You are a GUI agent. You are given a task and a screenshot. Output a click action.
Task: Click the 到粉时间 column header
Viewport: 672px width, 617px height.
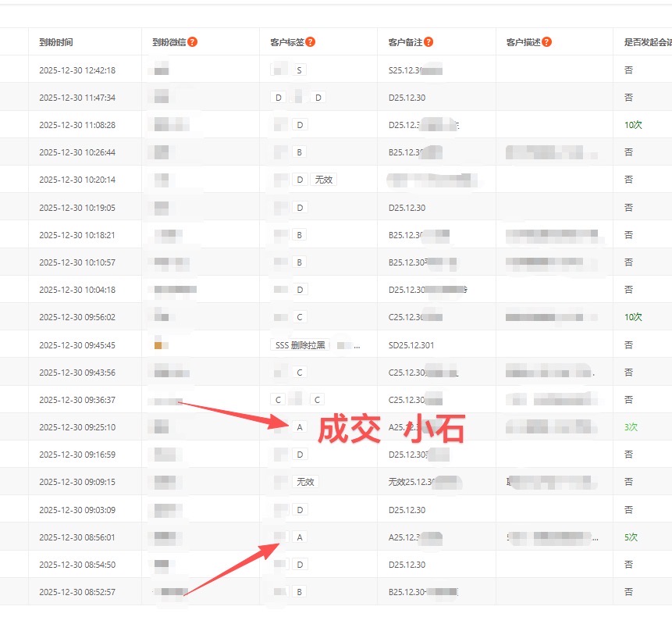click(56, 42)
